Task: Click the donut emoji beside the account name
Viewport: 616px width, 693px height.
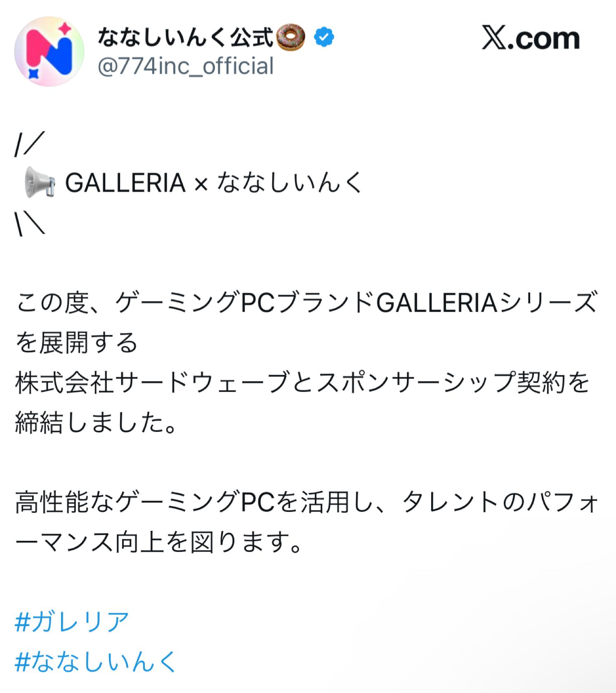Action: pos(290,38)
